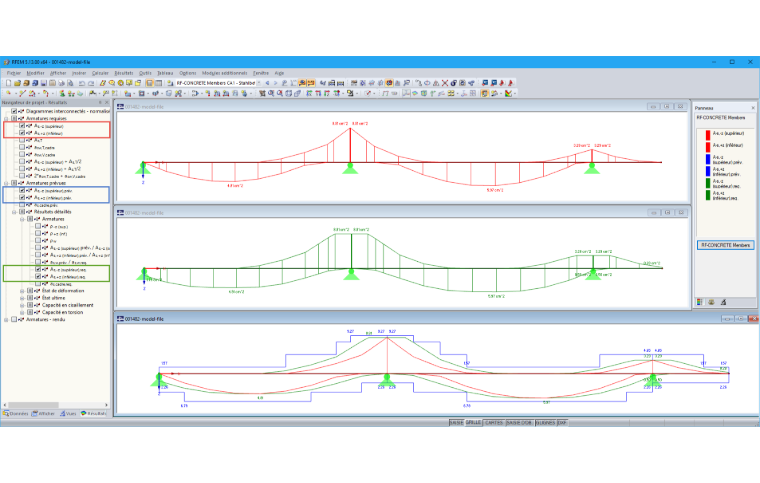Click the print preview icon in toolbar
This screenshot has width=760, height=483.
tap(70, 83)
